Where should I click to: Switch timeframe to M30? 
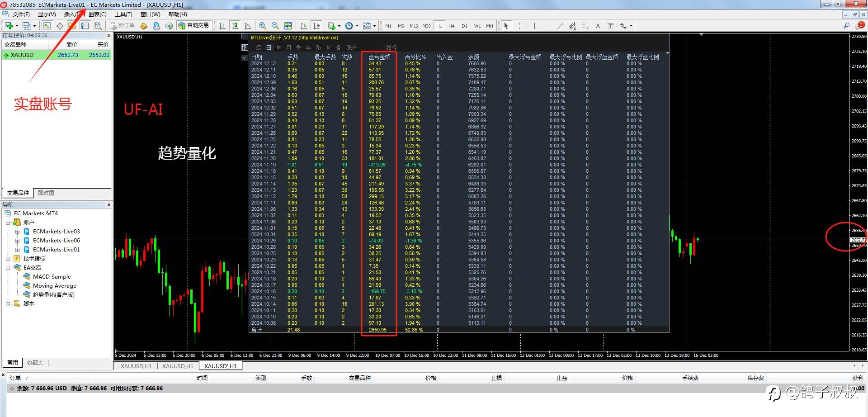pyautogui.click(x=426, y=26)
